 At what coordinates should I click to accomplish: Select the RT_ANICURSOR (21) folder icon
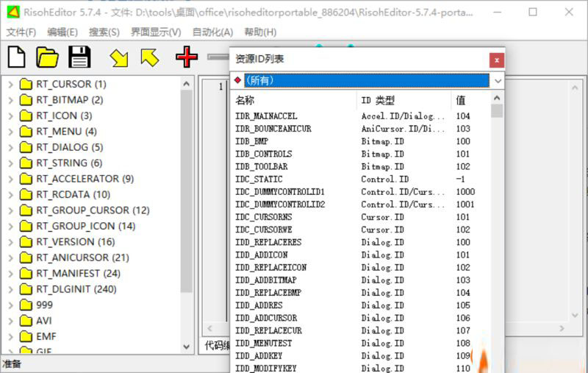(26, 257)
